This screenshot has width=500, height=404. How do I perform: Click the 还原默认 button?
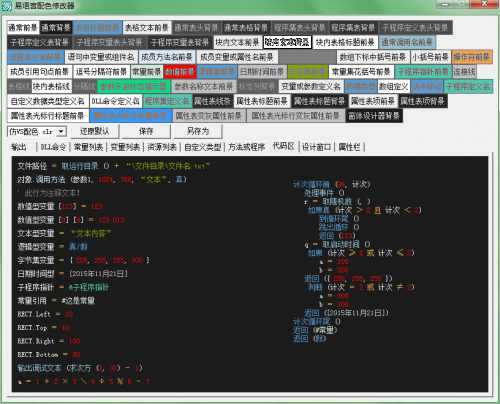tap(95, 131)
